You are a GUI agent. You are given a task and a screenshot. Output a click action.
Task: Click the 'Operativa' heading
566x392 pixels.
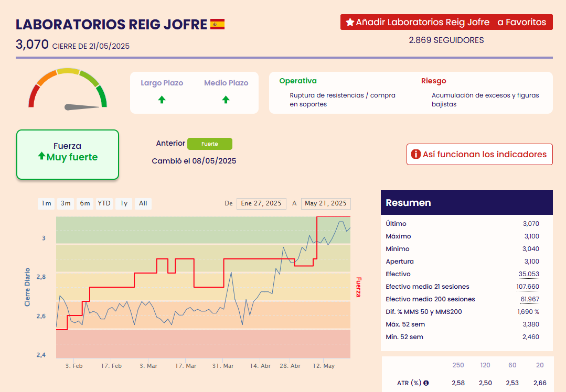[298, 81]
